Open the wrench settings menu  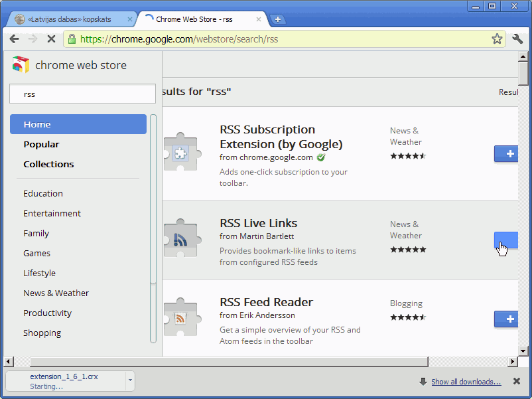(517, 39)
